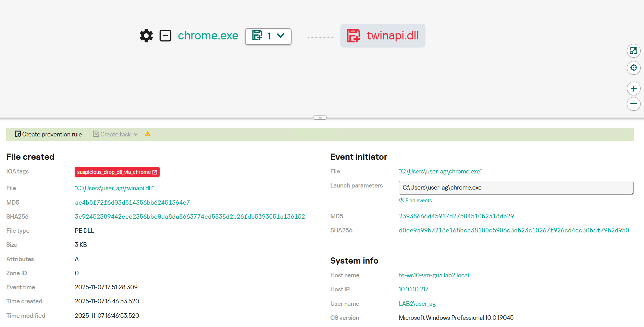Open the suspicious_drop_dll_via_chrome IOA tag
644x327 pixels.
click(117, 172)
